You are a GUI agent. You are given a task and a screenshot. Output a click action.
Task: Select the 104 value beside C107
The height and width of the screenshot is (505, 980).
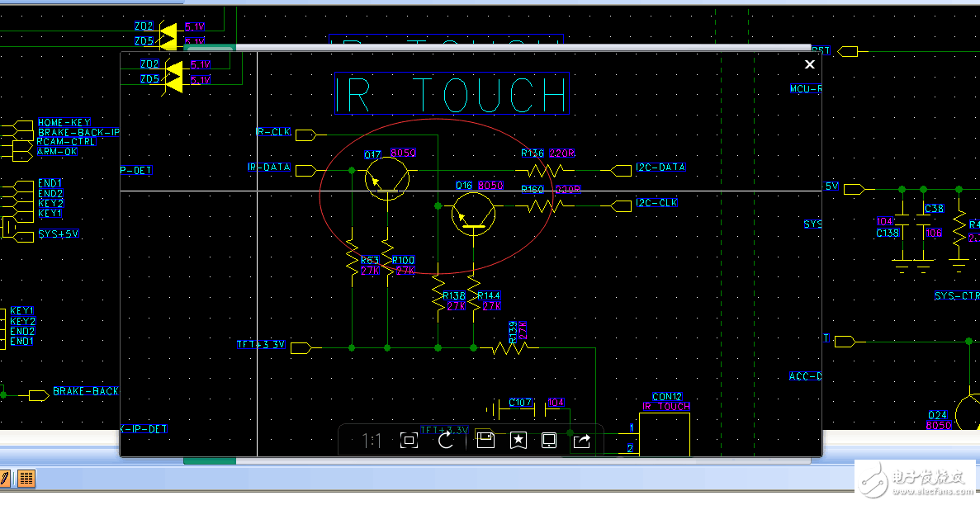click(556, 403)
